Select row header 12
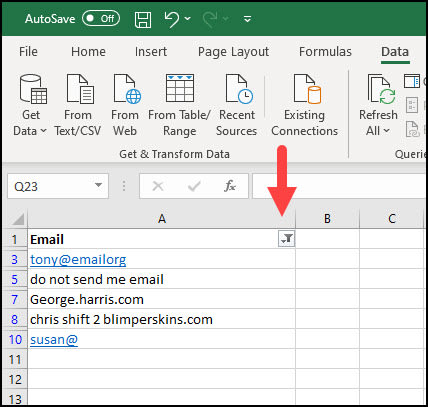428x407 pixels. 15,379
